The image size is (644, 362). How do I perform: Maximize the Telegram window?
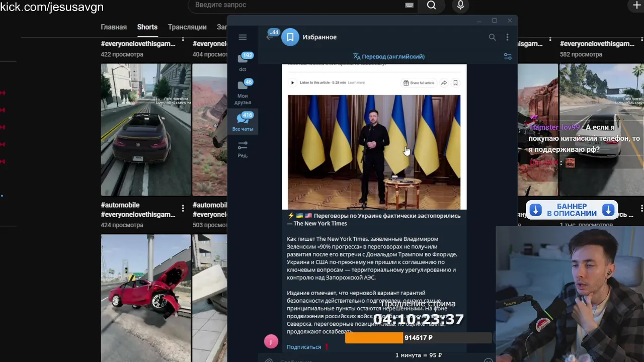pos(494,21)
